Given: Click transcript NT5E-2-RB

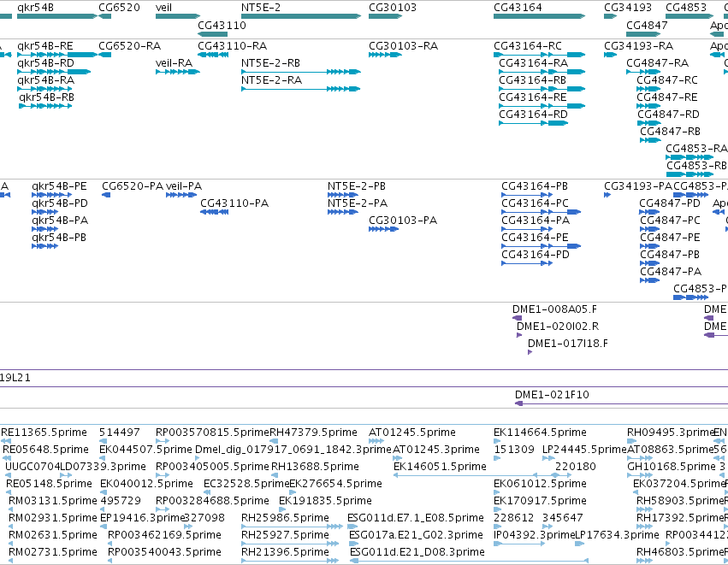Looking at the screenshot, I should (x=301, y=72).
